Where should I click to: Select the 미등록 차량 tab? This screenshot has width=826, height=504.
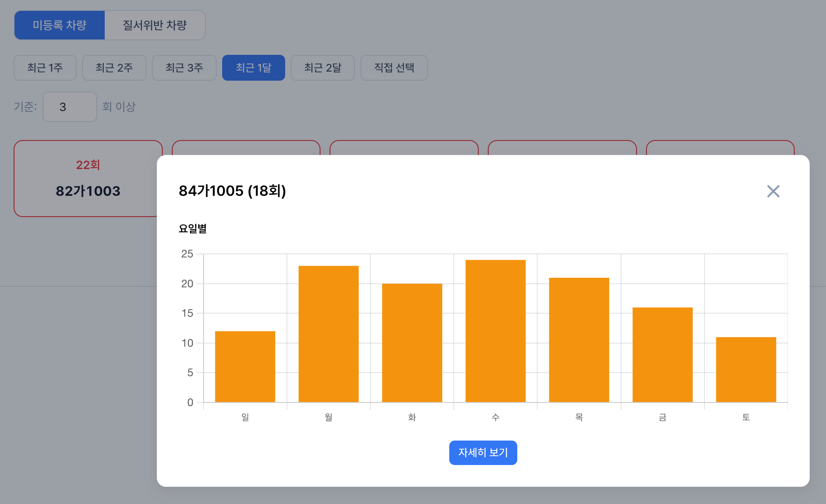coord(59,25)
